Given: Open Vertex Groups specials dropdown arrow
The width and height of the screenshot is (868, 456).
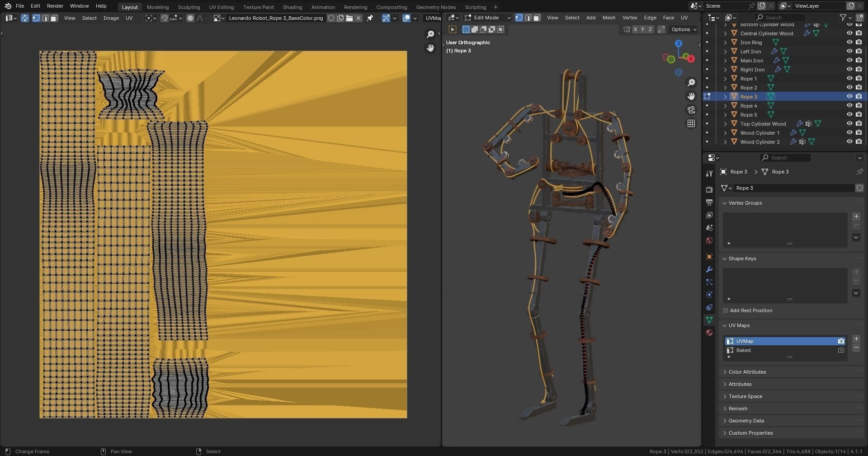Looking at the screenshot, I should point(856,237).
